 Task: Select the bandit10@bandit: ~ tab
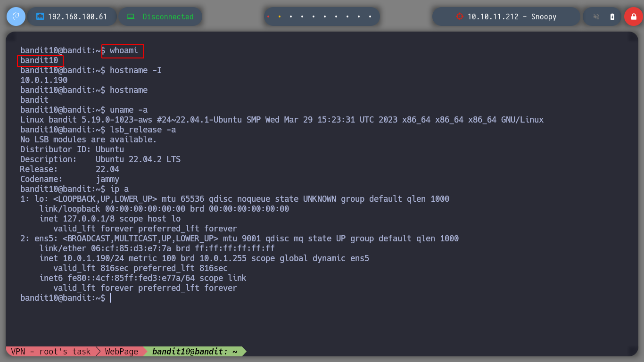(195, 352)
